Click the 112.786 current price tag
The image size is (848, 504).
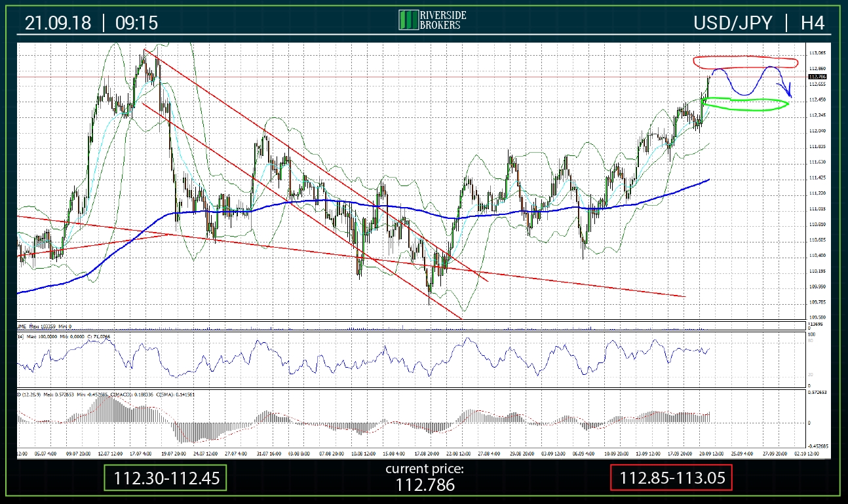tap(816, 76)
